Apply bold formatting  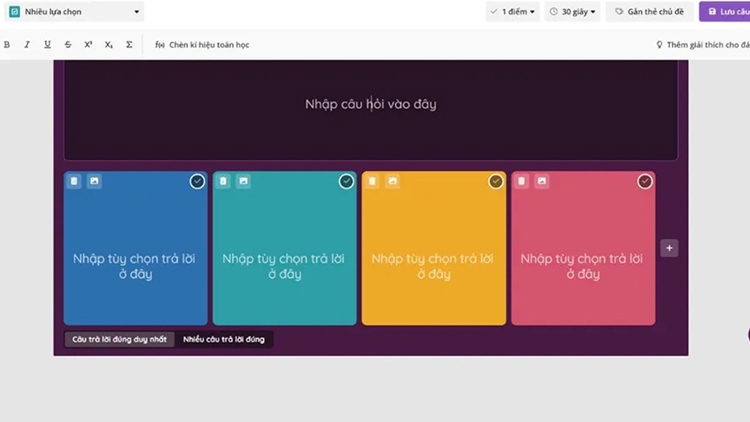point(7,44)
